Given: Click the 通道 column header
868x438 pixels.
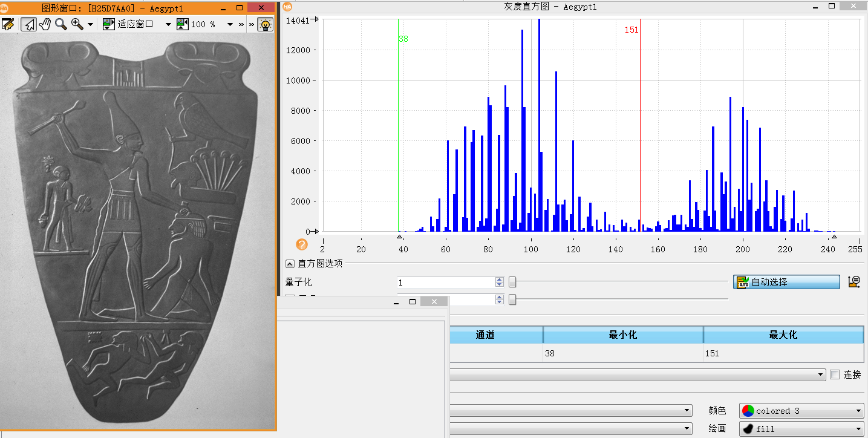Looking at the screenshot, I should [485, 335].
